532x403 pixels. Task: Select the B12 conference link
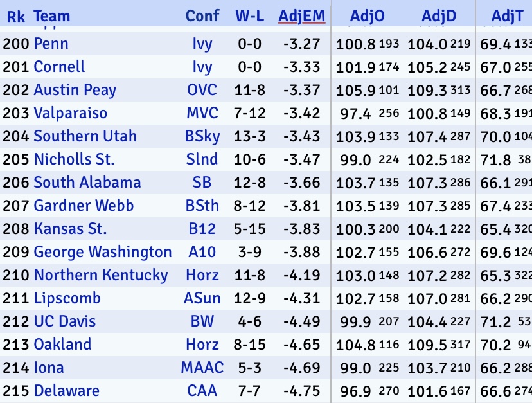click(x=202, y=229)
